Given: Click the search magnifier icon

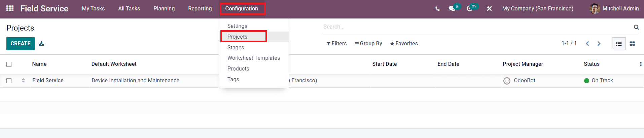Looking at the screenshot, I should point(636,27).
